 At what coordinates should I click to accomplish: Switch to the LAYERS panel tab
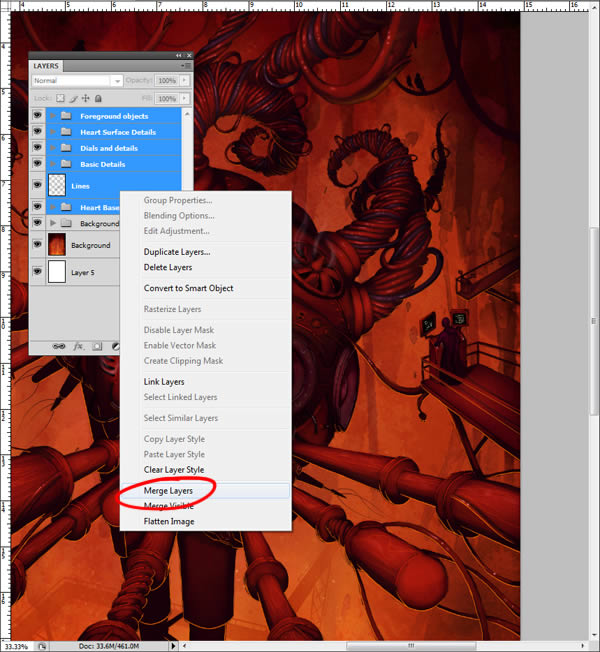[46, 66]
